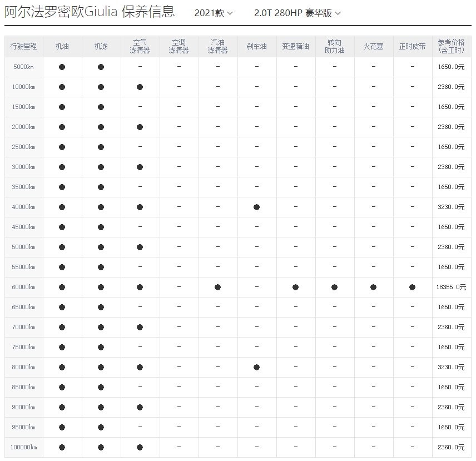Image resolution: width=476 pixels, height=461 pixels.
Task: Click the 转向助力油 column header
Action: (335, 47)
